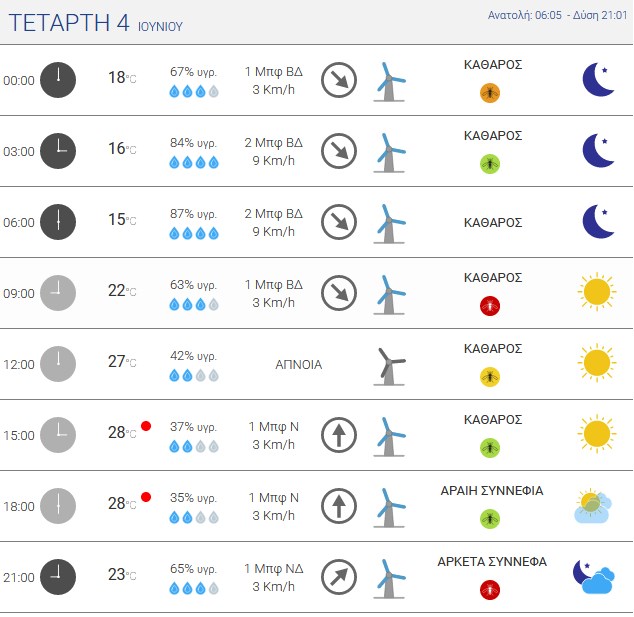Image resolution: width=634 pixels, height=617 pixels.
Task: Click the crescent moon icon at 06:00
Action: point(598,222)
